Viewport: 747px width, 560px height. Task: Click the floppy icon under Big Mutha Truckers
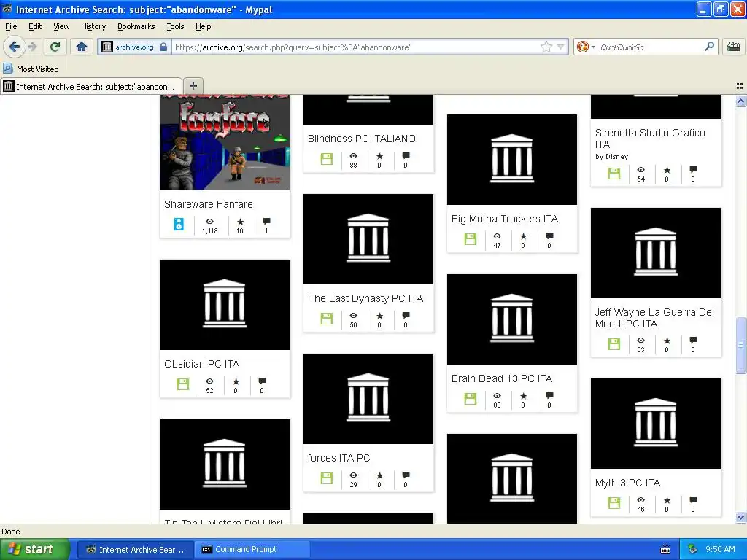[471, 238]
